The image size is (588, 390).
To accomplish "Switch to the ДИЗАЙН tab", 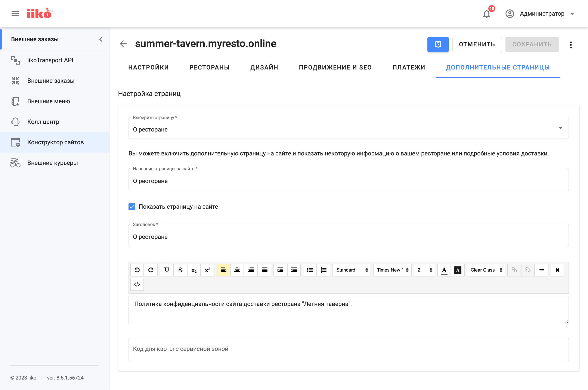I will coord(264,67).
